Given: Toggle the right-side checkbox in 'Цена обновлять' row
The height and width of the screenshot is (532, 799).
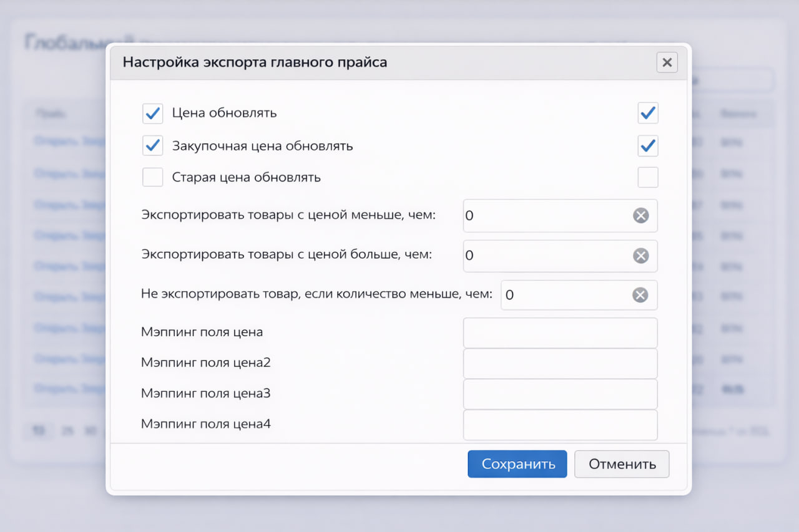Looking at the screenshot, I should [648, 114].
